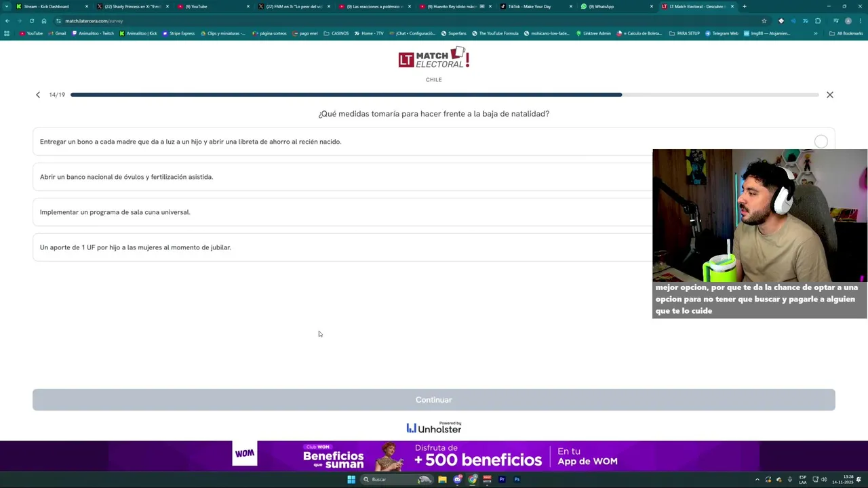Switch to Shady Princess en X tab
Screen dimensions: 868x488
coord(132,7)
